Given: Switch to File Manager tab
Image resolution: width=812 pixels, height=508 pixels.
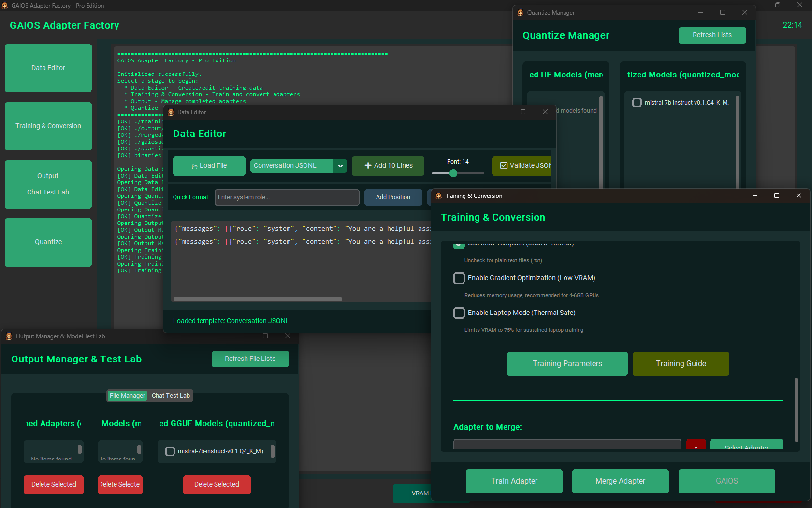Looking at the screenshot, I should tap(127, 396).
